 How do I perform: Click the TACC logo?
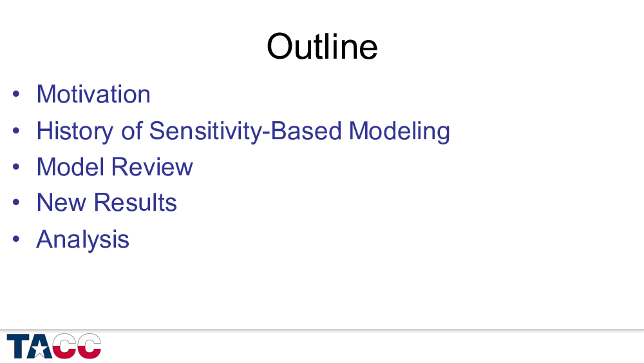pyautogui.click(x=54, y=346)
